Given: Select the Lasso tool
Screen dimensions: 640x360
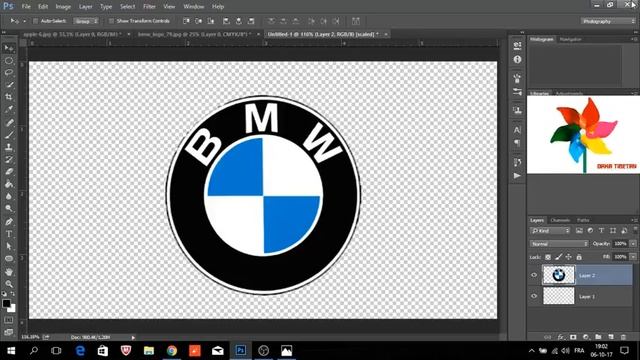Looking at the screenshot, I should click(x=9, y=73).
